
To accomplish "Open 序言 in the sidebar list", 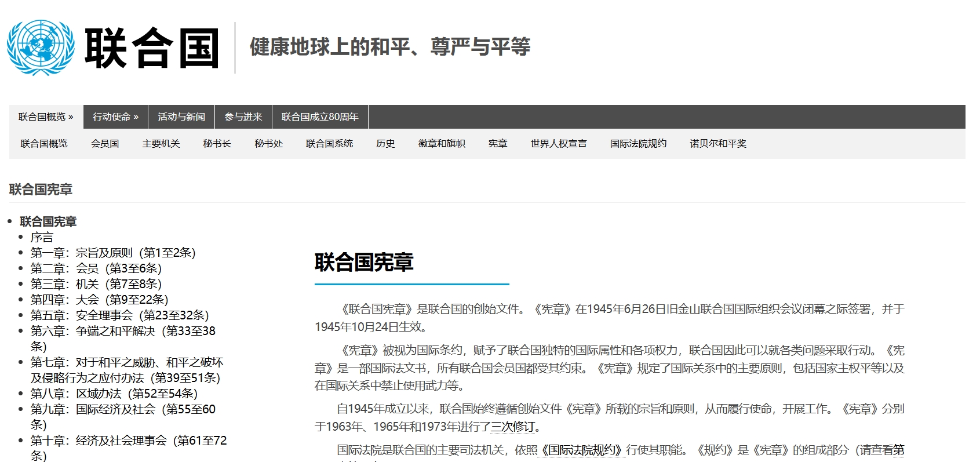I will [42, 237].
